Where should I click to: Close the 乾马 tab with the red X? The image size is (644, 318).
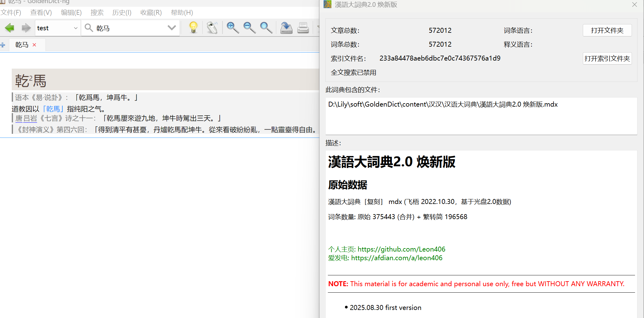[34, 45]
